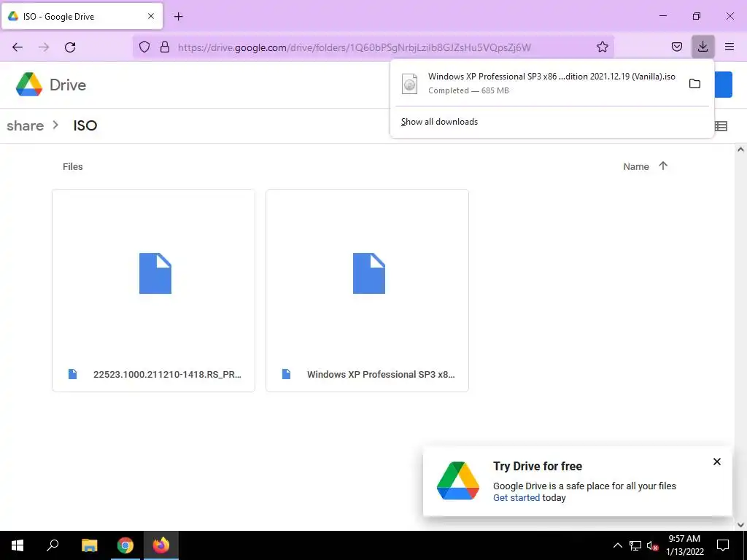Viewport: 747px width, 560px height.
Task: Click the Windows XP Professional SP3 x8 file name
Action: 381,374
